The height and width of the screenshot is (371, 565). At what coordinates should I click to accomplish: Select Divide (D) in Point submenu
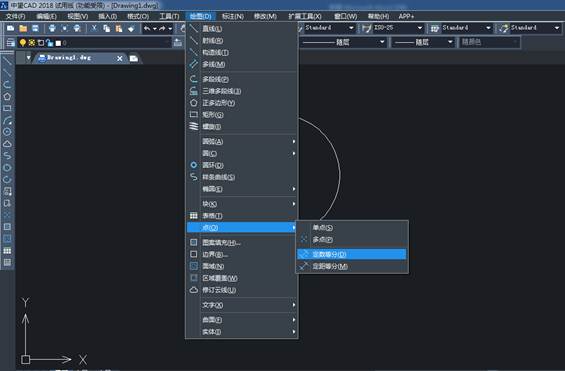point(352,254)
